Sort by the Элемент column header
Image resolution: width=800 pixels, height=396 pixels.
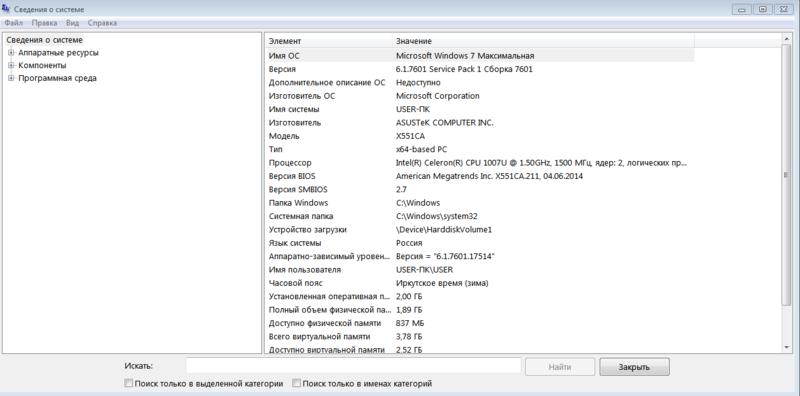329,41
